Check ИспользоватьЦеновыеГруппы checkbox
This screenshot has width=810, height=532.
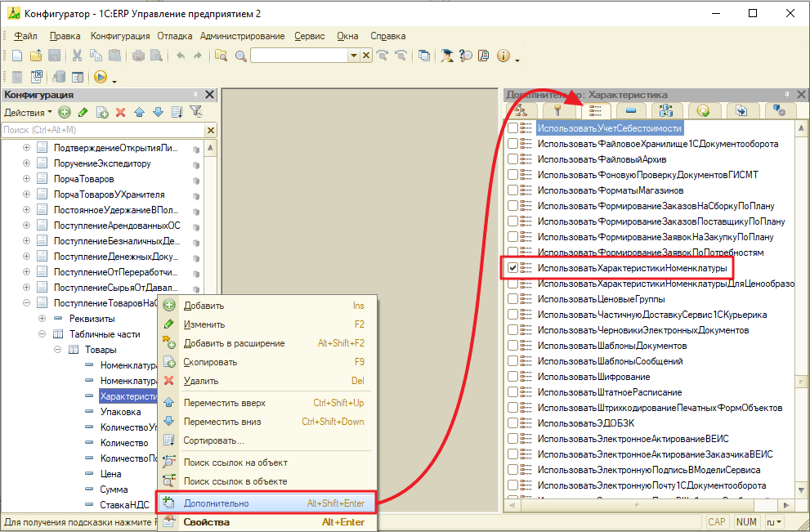[512, 298]
